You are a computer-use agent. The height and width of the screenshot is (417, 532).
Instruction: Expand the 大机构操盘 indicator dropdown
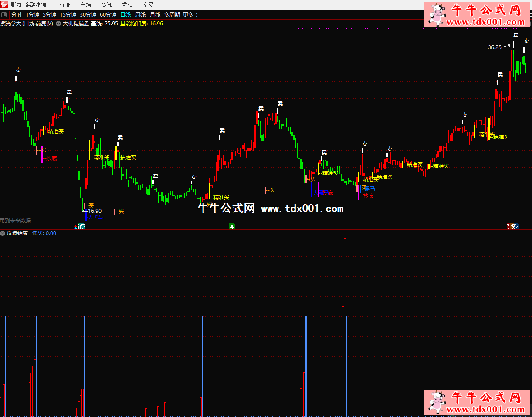(x=58, y=24)
